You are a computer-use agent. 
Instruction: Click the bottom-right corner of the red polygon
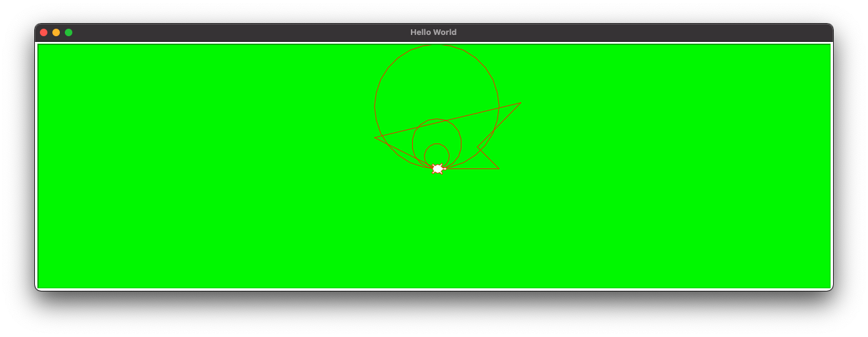click(499, 168)
